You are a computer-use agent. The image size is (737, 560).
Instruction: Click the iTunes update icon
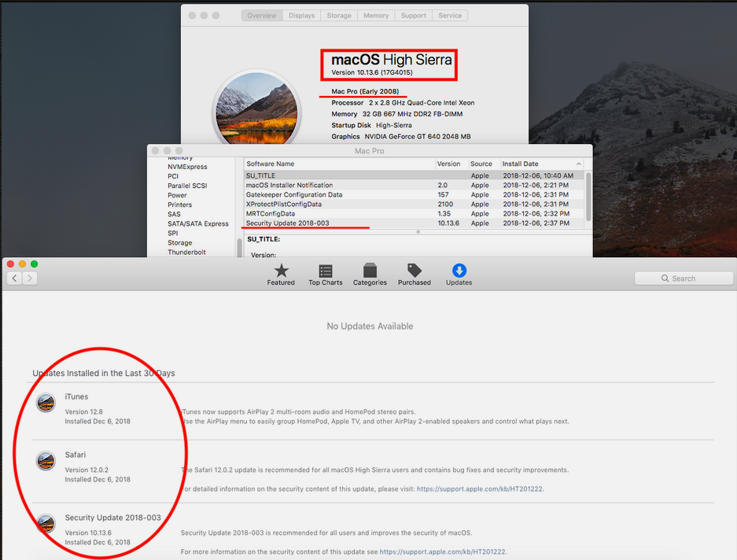[46, 403]
